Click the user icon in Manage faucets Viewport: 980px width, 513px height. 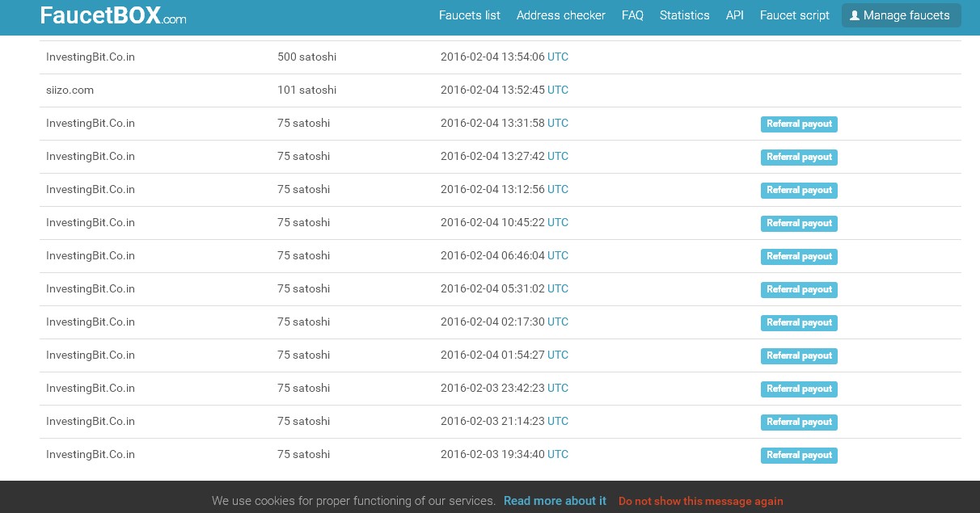point(855,15)
